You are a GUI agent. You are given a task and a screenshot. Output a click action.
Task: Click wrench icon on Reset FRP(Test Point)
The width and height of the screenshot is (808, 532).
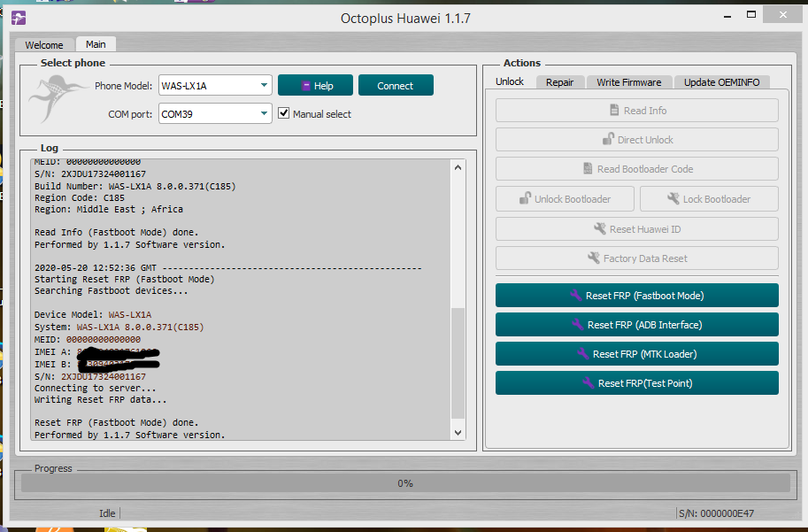[588, 383]
